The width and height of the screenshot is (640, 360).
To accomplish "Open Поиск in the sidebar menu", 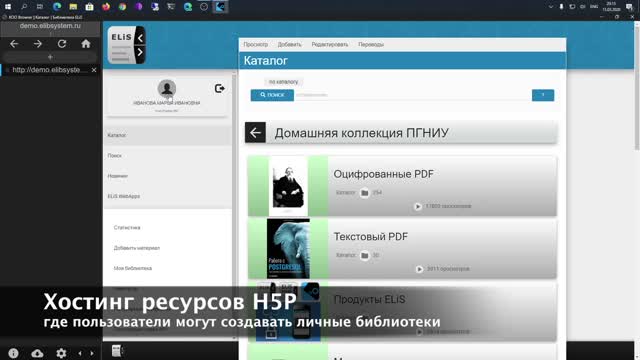I will pyautogui.click(x=167, y=156).
